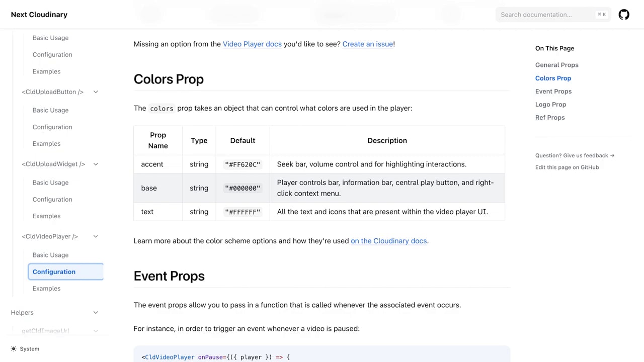Click the Colors Prop heading

[x=169, y=79]
